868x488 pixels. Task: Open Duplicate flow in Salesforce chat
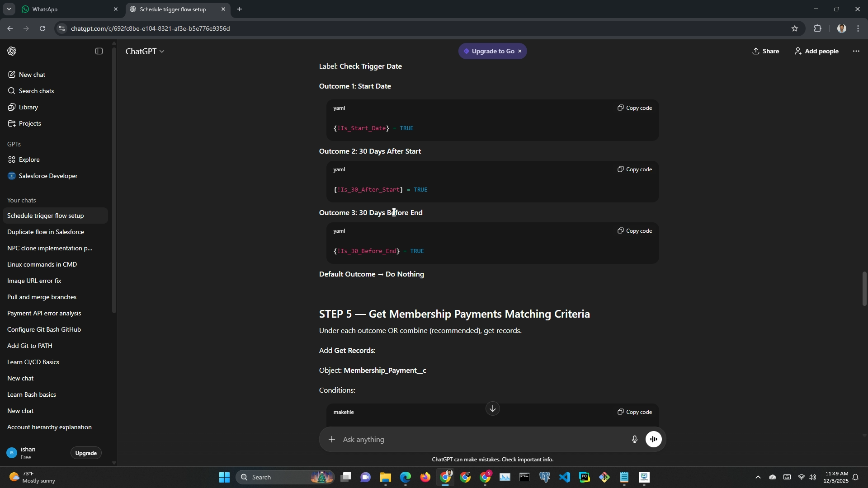point(46,232)
